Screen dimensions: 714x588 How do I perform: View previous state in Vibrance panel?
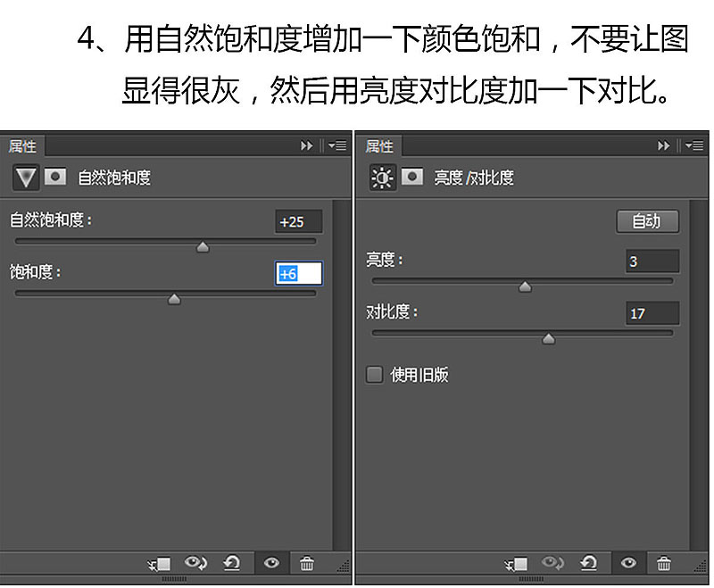[195, 563]
